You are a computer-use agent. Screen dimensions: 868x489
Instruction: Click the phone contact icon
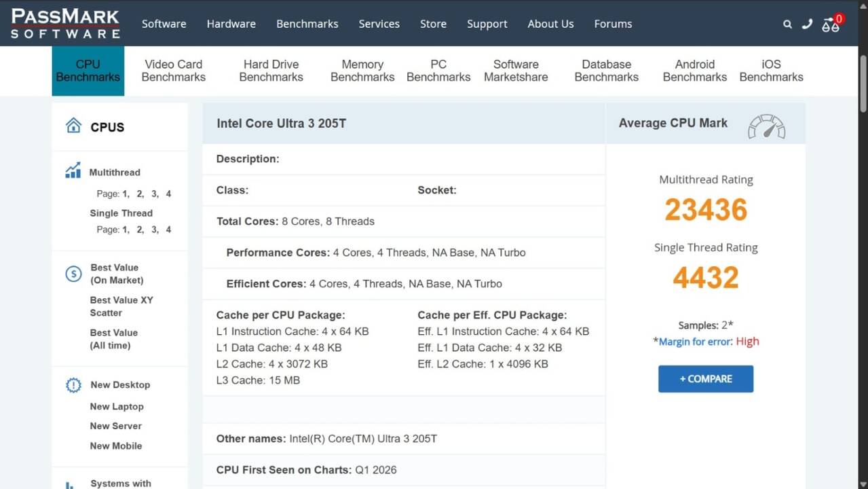[807, 24]
